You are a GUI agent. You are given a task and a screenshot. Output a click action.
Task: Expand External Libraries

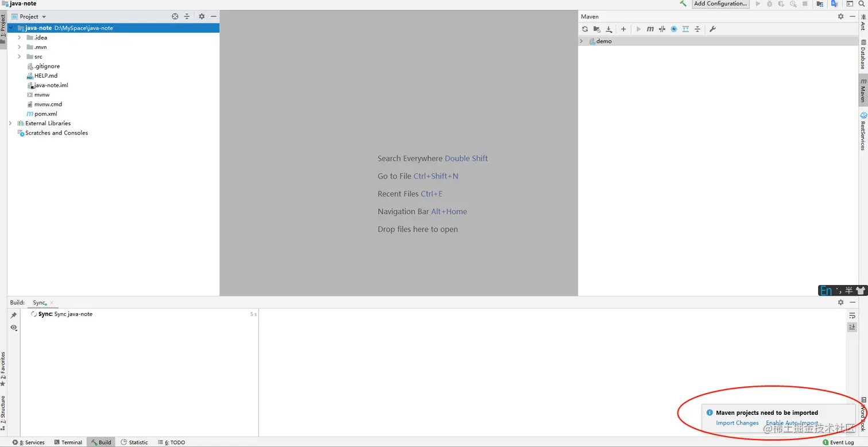[x=10, y=123]
